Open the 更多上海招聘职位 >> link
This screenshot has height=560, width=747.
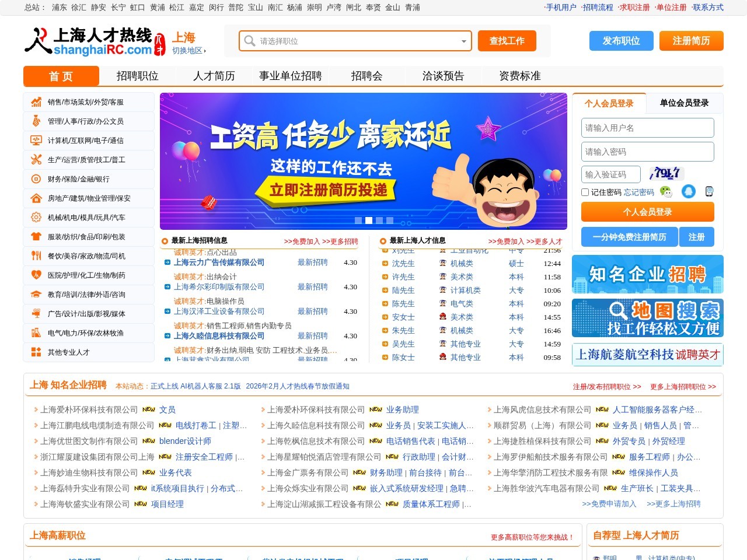[x=683, y=387]
